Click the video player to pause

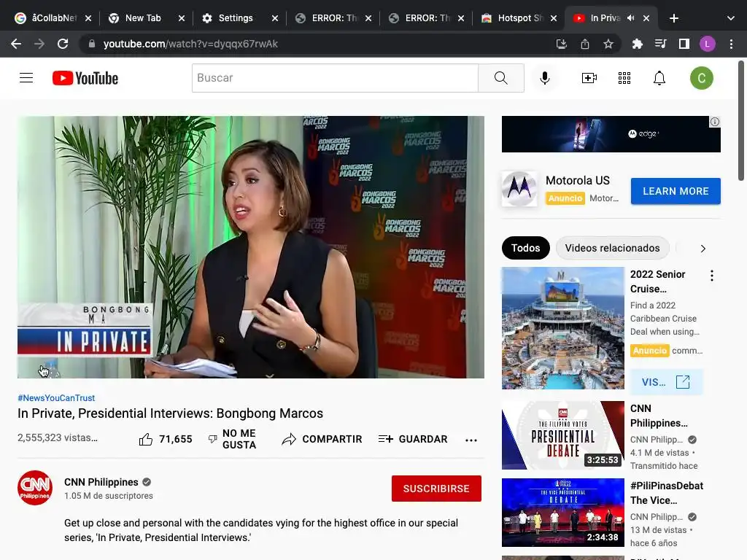[251, 247]
